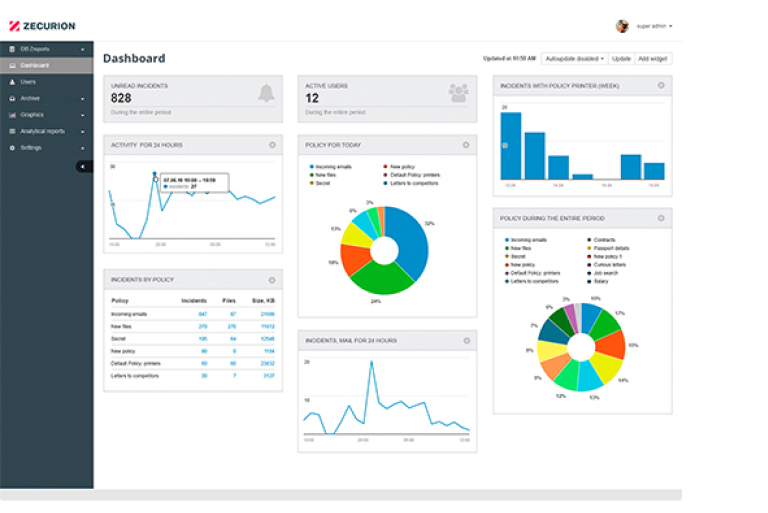
Task: Open settings of Policy for Today widget
Action: click(466, 145)
